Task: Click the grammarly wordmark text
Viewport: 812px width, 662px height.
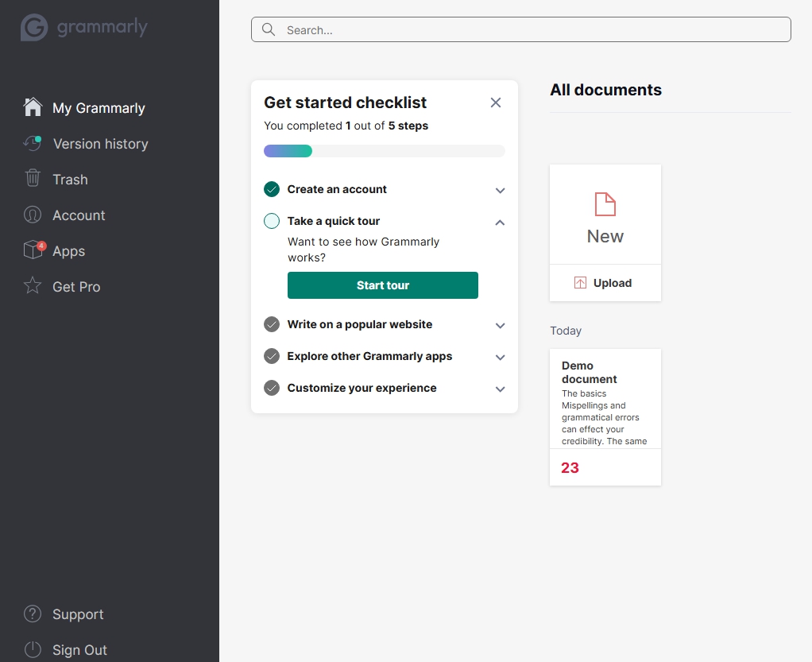Action: (x=102, y=27)
